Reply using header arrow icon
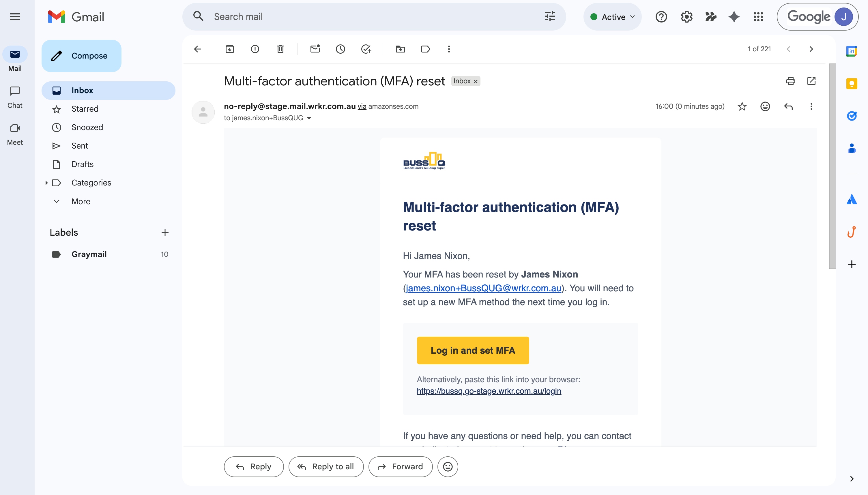 788,106
